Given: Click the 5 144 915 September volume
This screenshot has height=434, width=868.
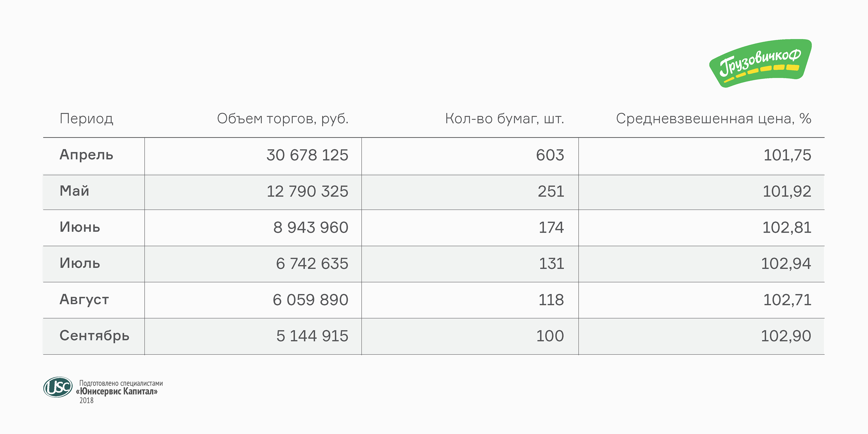Looking at the screenshot, I should pos(312,336).
